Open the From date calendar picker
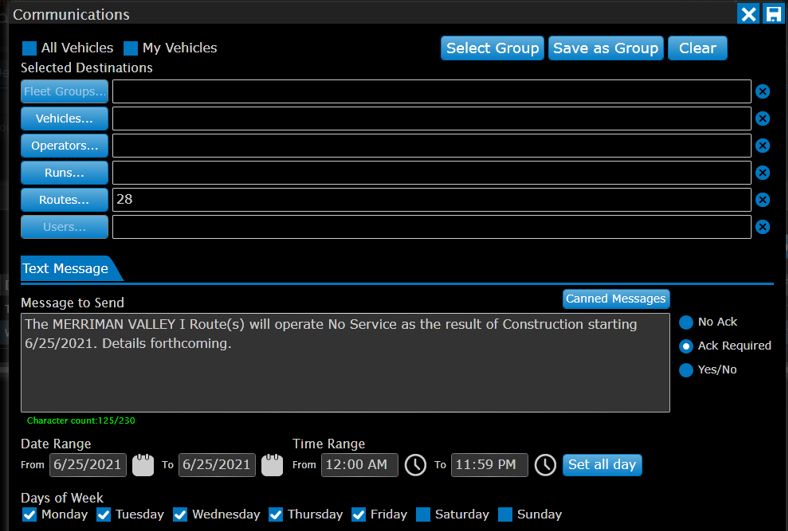The width and height of the screenshot is (788, 531). (x=143, y=465)
